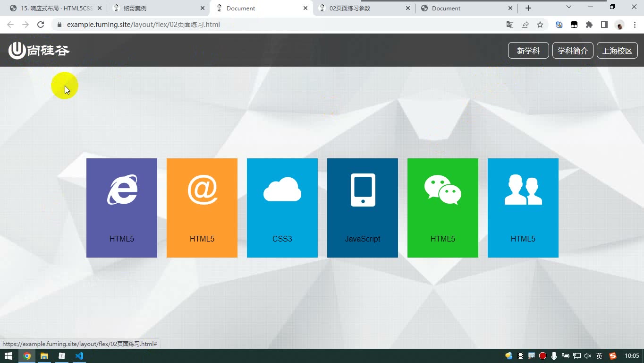The height and width of the screenshot is (363, 644).
Task: Click the 新学科 navigation button
Action: click(x=528, y=51)
